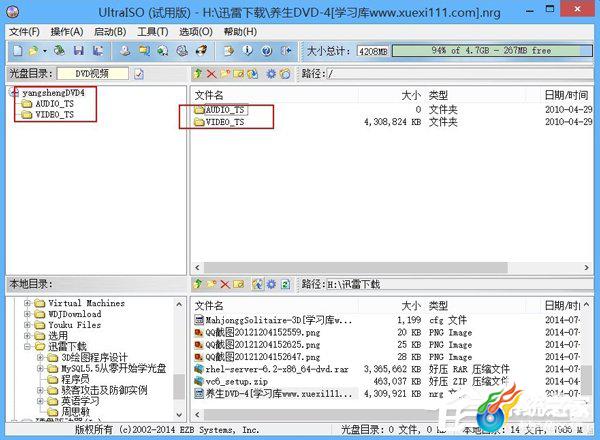The height and width of the screenshot is (440, 600).
Task: Open the 选项(O) menu
Action: [196, 32]
